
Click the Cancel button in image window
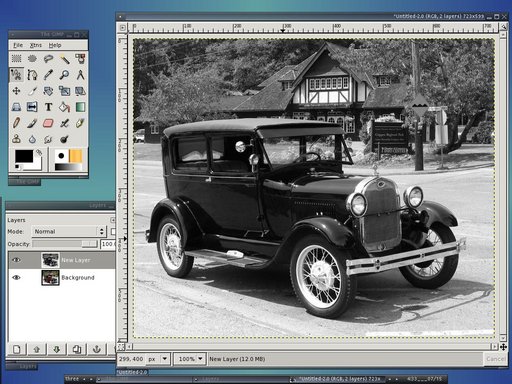coord(495,359)
